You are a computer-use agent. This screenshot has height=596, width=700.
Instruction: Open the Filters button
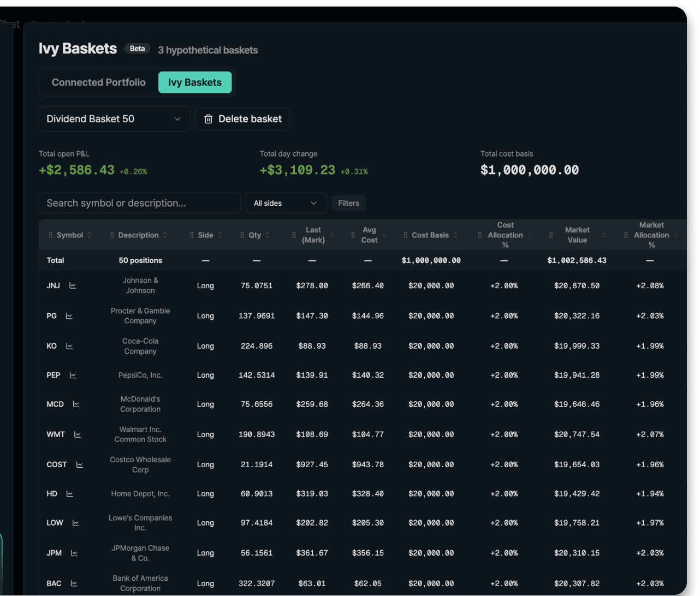point(348,203)
